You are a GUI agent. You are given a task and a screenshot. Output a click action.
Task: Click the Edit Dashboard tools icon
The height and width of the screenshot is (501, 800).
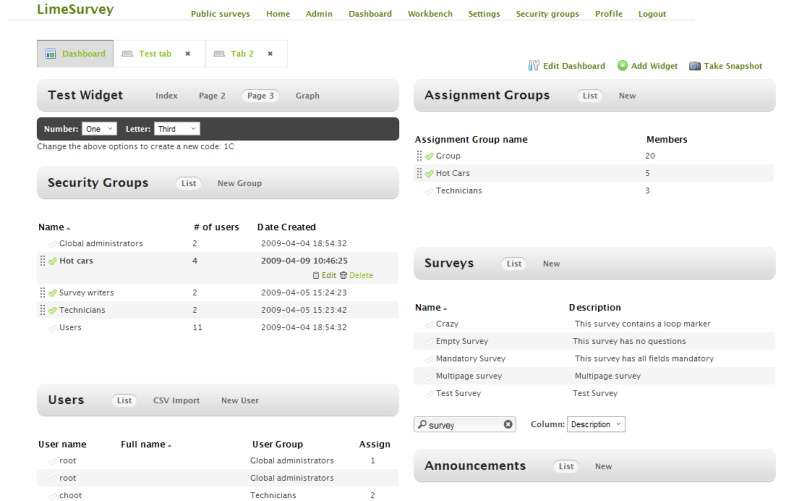click(x=534, y=66)
